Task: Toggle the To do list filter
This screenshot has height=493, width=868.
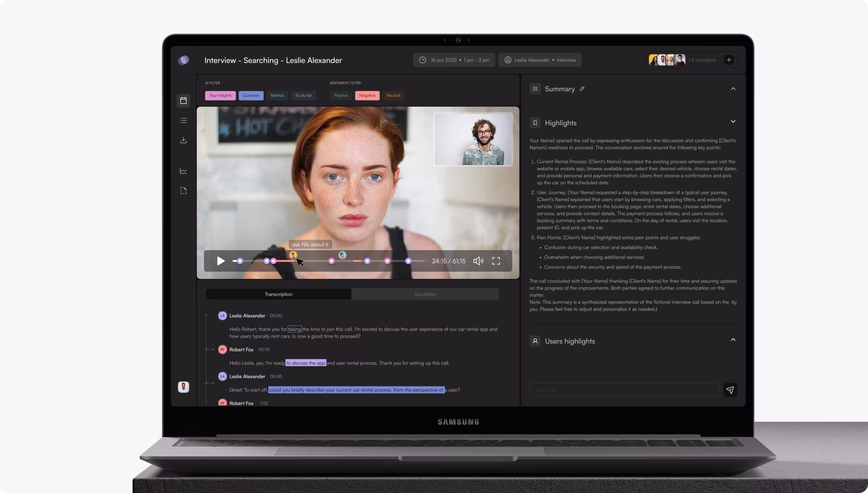Action: point(303,95)
